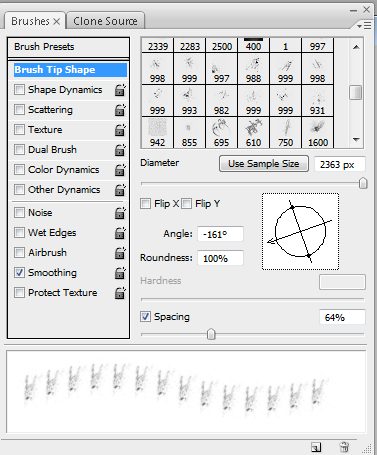
Task: Select the 610 brush tip thumbnail
Action: click(253, 133)
